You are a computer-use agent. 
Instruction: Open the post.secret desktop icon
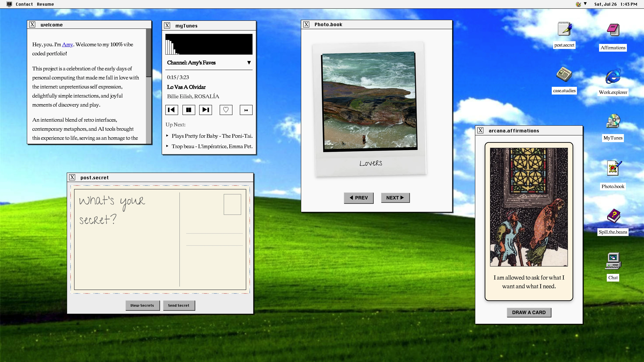coord(564,29)
